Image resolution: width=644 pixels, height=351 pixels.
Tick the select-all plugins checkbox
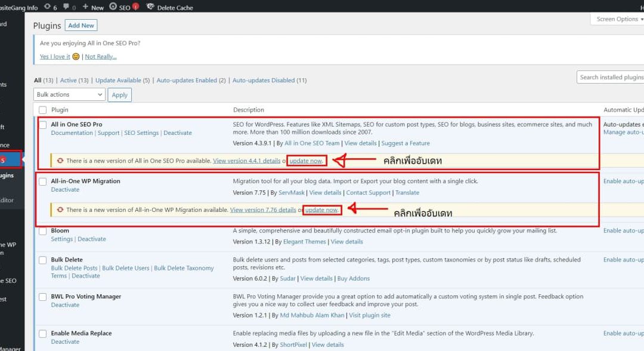[x=43, y=110]
